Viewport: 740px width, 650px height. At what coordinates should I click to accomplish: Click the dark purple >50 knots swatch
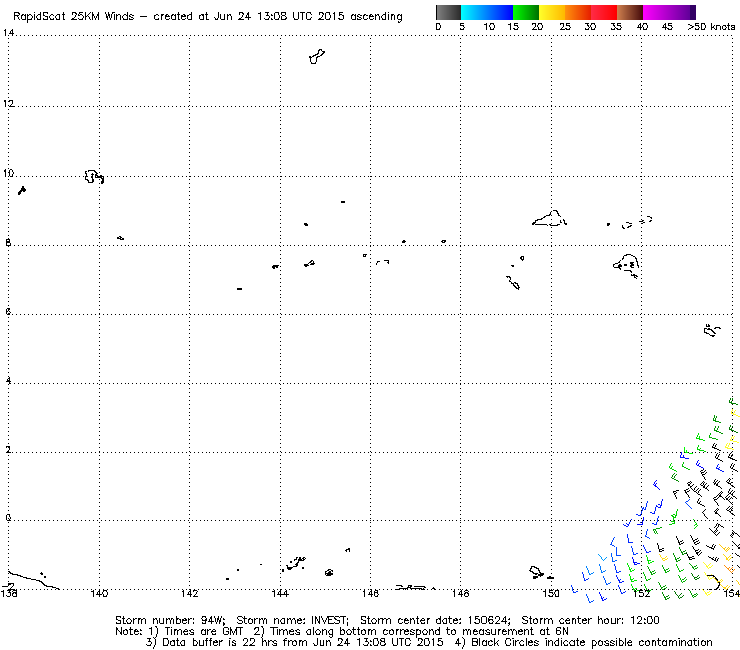(693, 12)
